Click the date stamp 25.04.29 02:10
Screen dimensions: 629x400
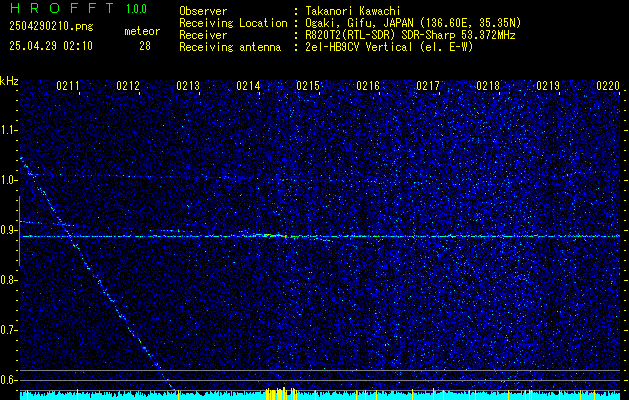pos(51,46)
